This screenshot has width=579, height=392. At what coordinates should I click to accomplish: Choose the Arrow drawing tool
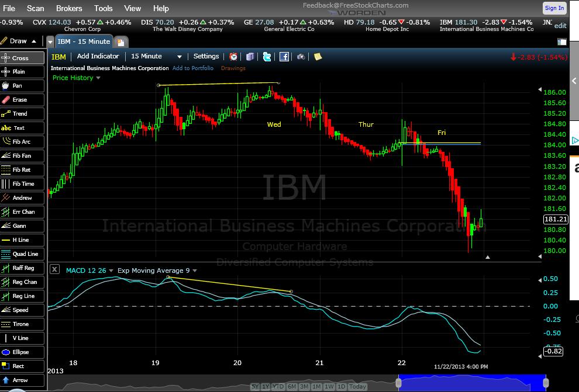22,380
